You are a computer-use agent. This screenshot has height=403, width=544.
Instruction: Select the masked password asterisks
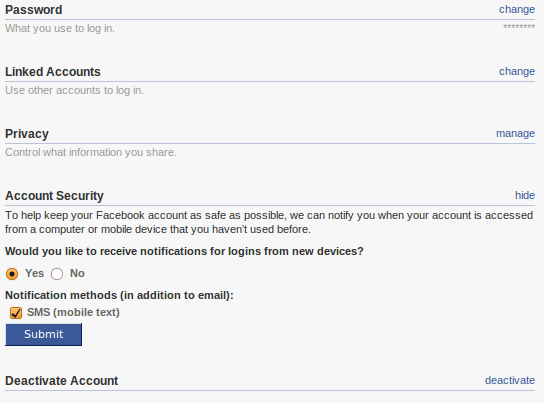click(519, 27)
